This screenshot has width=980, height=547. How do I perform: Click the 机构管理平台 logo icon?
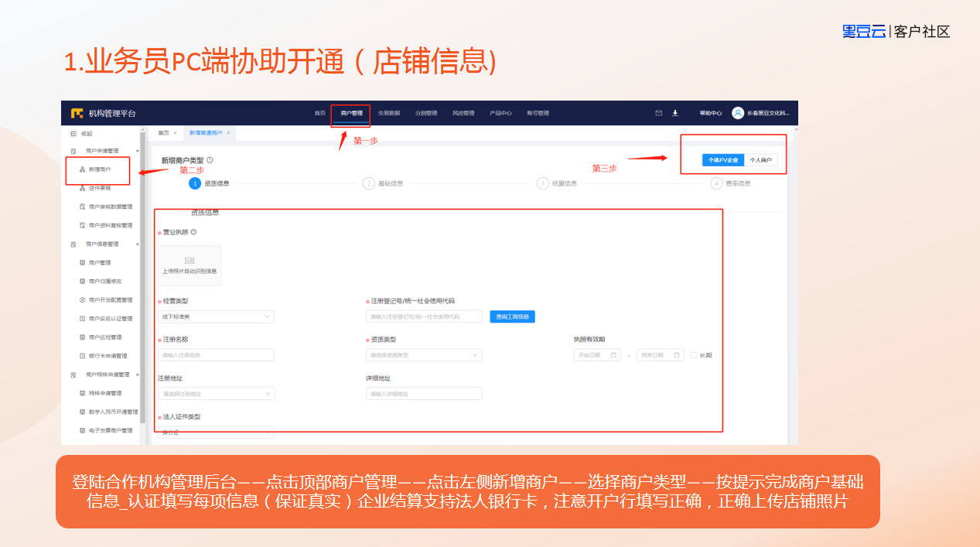77,113
